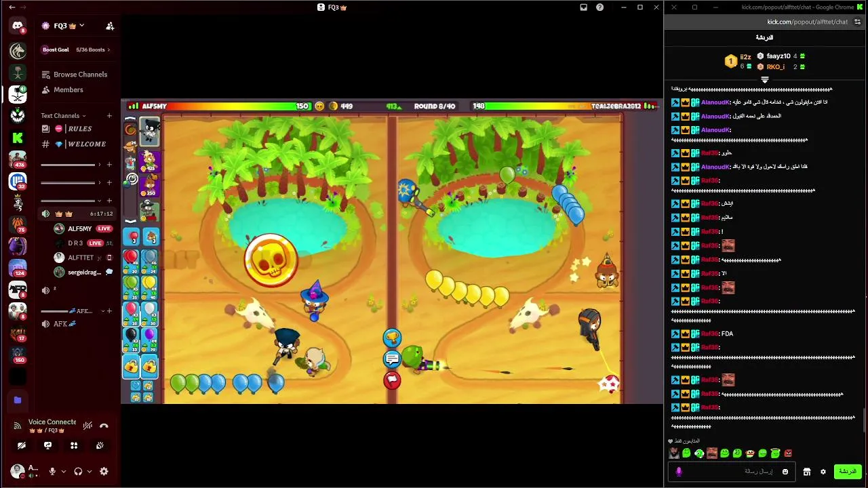
Task: Click the green send chat button
Action: coord(847,471)
